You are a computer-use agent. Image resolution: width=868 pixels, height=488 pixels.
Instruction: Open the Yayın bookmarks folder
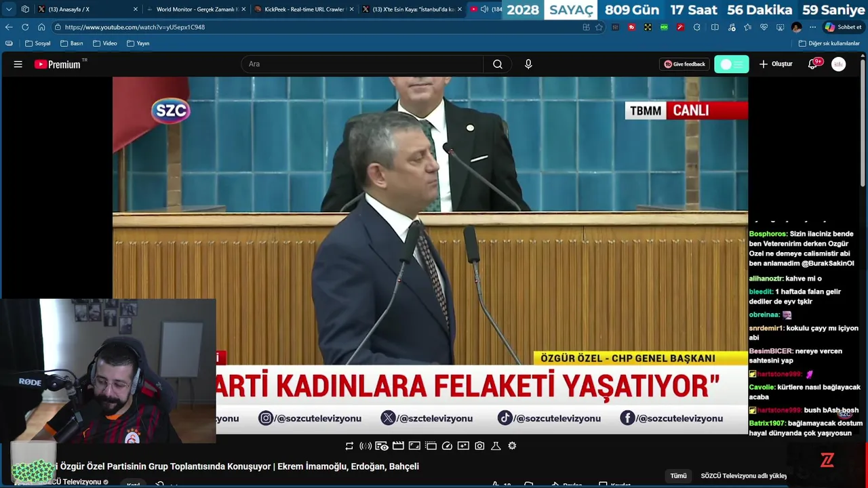(x=138, y=43)
